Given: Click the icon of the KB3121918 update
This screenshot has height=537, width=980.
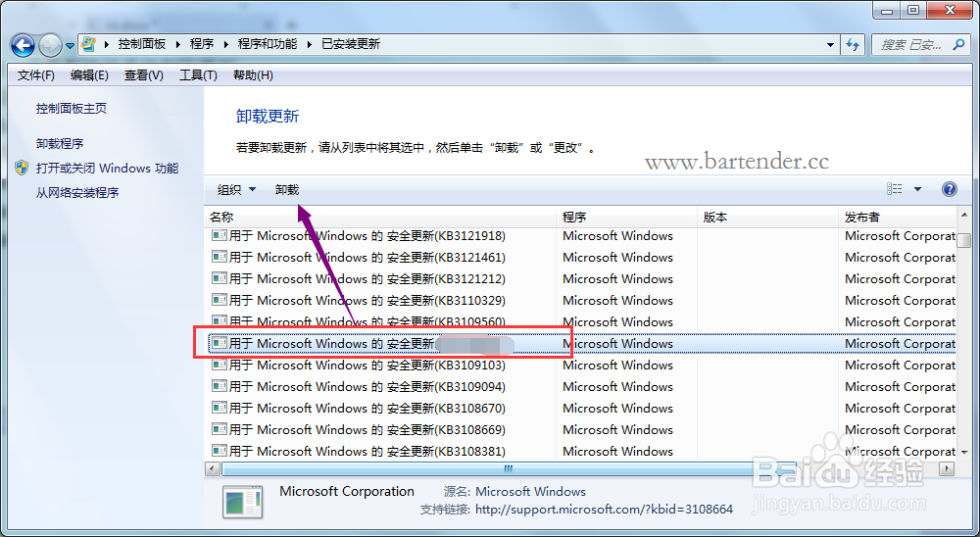Looking at the screenshot, I should point(219,236).
